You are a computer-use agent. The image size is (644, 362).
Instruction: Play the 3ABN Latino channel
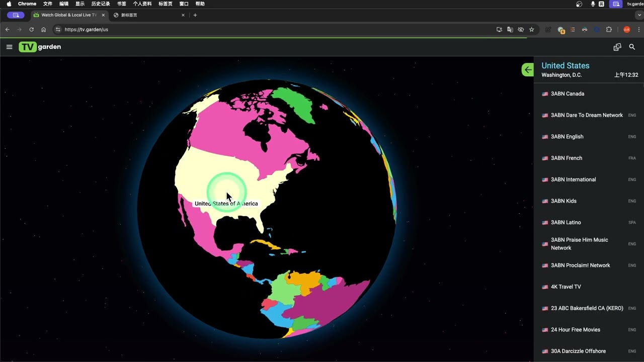(x=589, y=223)
